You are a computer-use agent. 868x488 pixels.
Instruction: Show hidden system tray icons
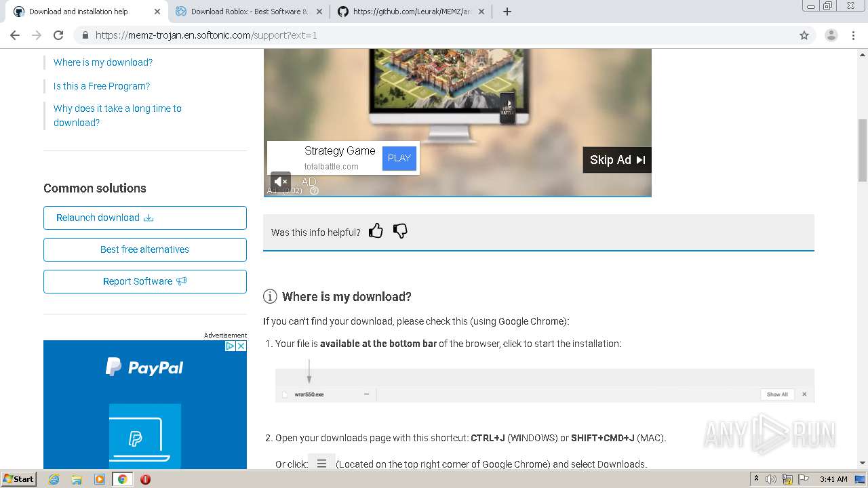tap(756, 479)
